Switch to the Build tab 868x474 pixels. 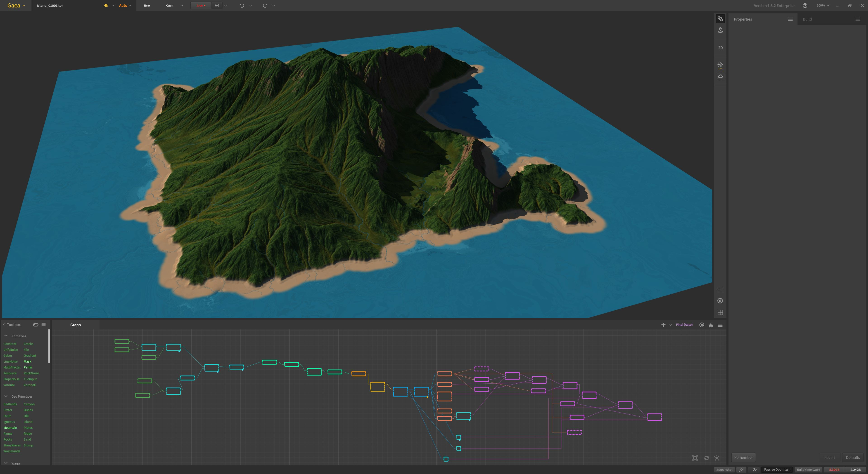[x=807, y=19]
